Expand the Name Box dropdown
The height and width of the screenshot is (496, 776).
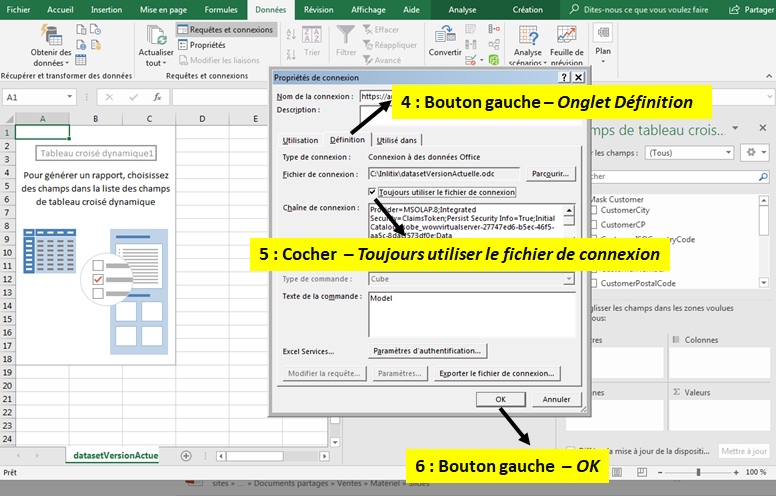[x=70, y=97]
